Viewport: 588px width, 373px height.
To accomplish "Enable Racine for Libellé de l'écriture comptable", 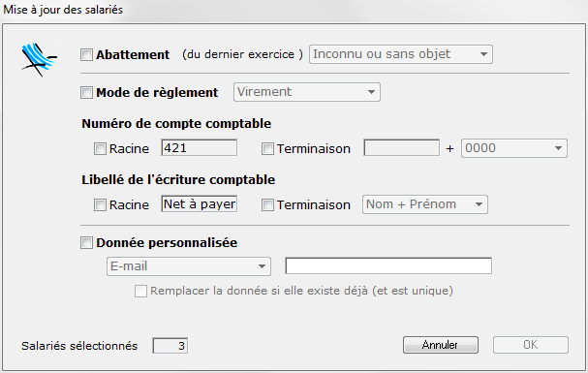I will coord(100,205).
